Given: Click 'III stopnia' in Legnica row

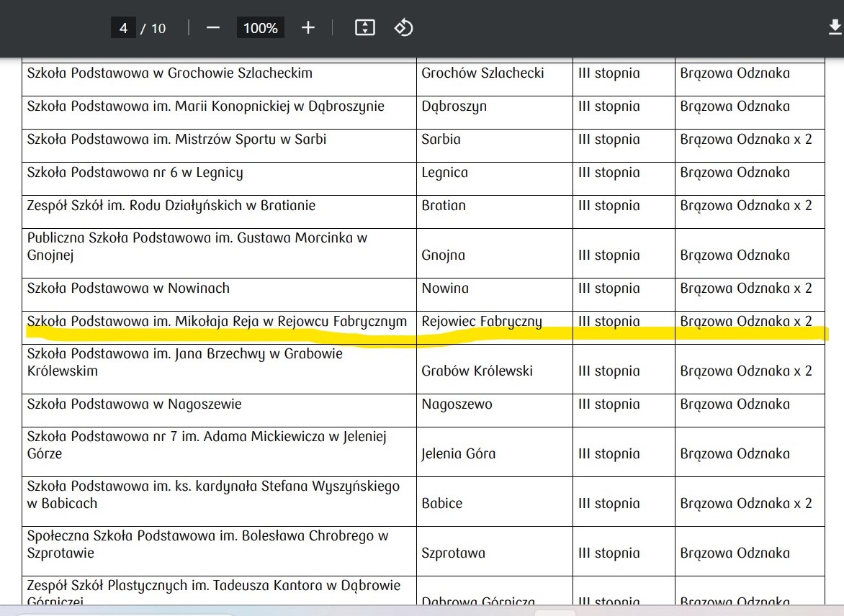Looking at the screenshot, I should 609,173.
